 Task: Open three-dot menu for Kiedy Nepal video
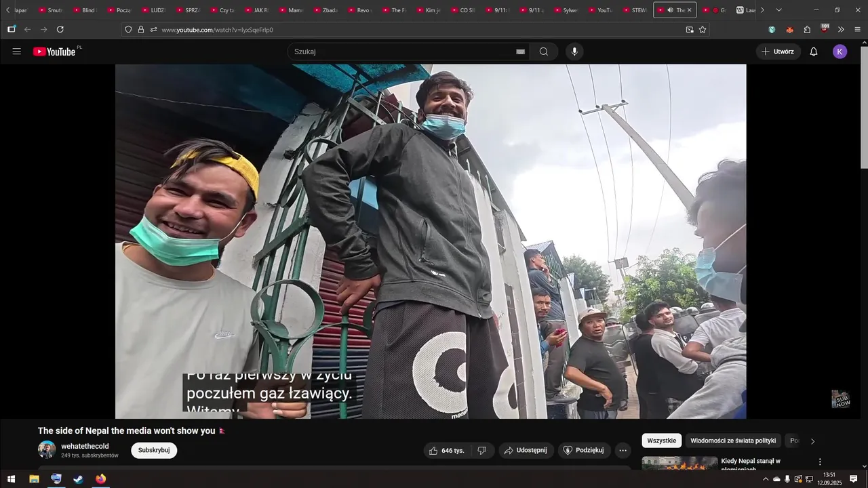tap(819, 462)
